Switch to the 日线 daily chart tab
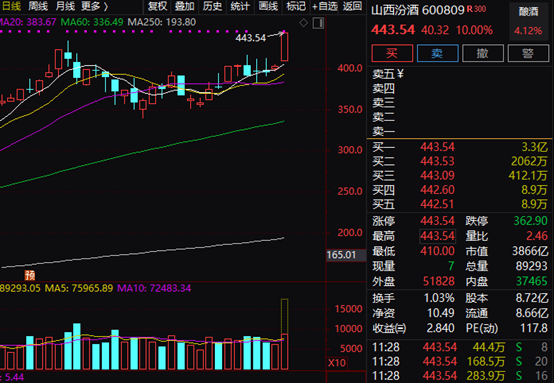This screenshot has width=554, height=383. point(12,6)
